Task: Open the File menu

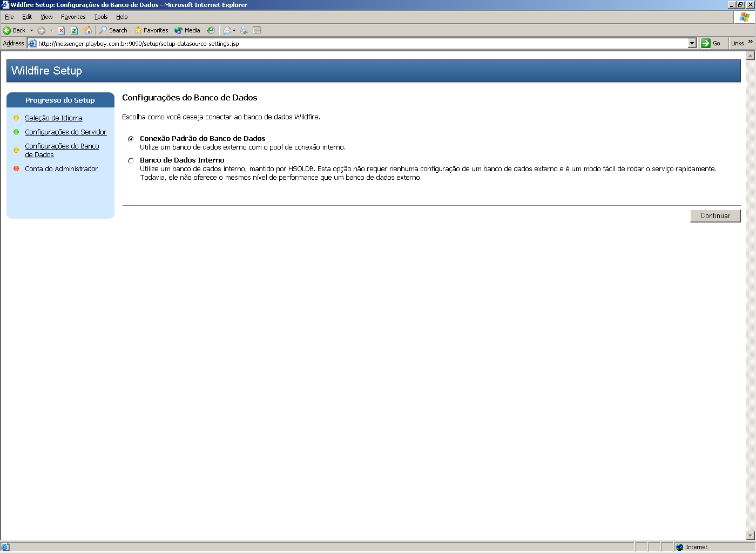Action: (x=9, y=17)
